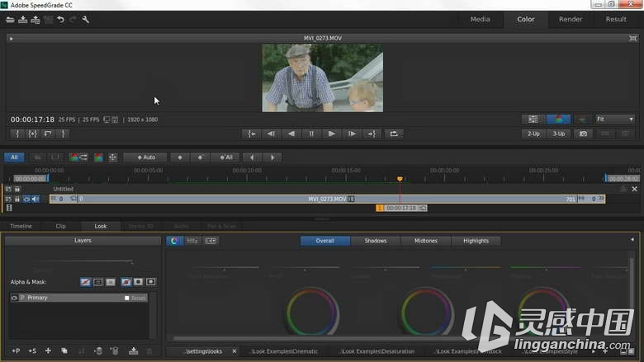Select the Highlights tonal range

(476, 241)
